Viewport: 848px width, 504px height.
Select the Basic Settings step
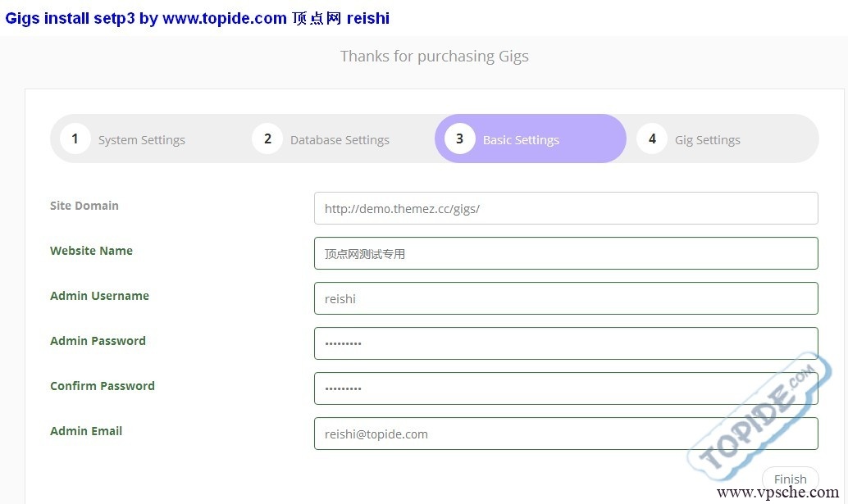coord(521,140)
